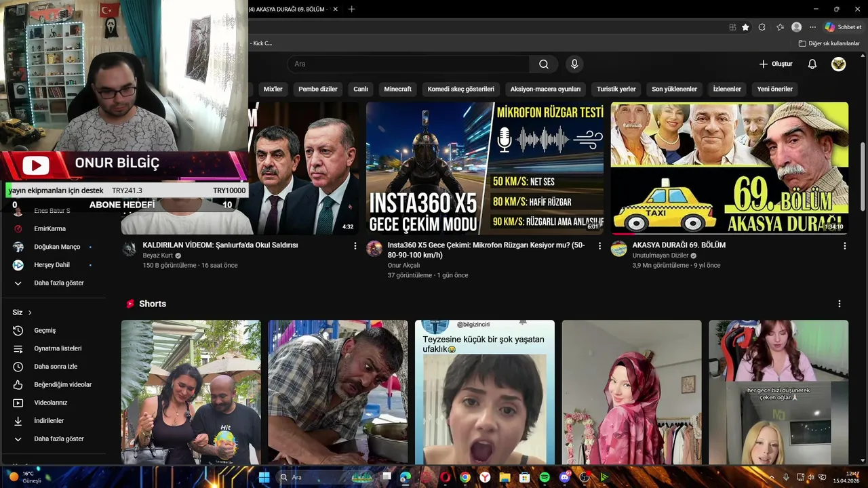
Task: Select the Komedi skeç gösterileri chip
Action: 461,89
